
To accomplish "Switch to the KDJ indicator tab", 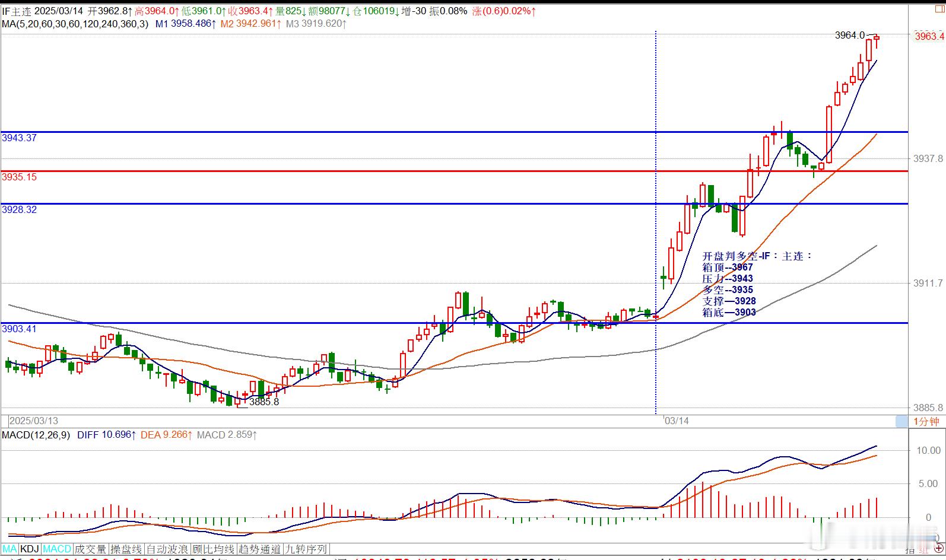I will pyautogui.click(x=30, y=549).
